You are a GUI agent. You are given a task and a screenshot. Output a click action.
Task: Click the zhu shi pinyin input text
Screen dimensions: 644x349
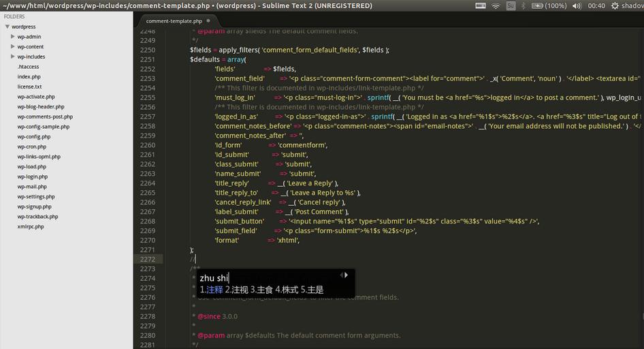click(x=214, y=278)
